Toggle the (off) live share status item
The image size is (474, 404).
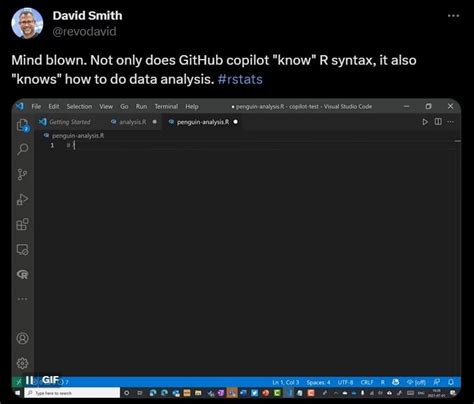tap(416, 382)
